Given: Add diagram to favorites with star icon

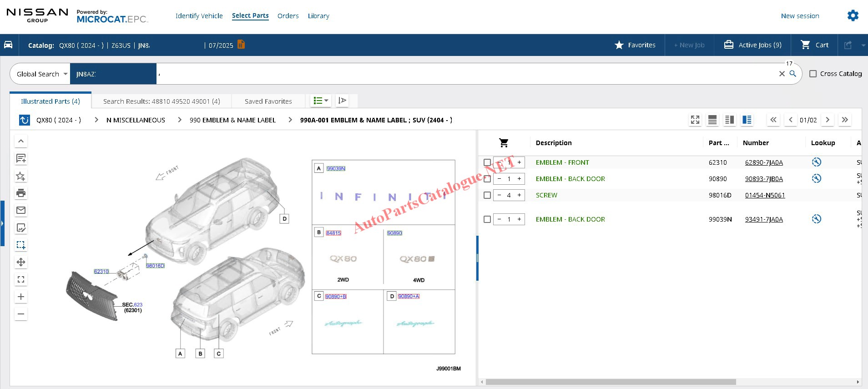Looking at the screenshot, I should pos(21,176).
